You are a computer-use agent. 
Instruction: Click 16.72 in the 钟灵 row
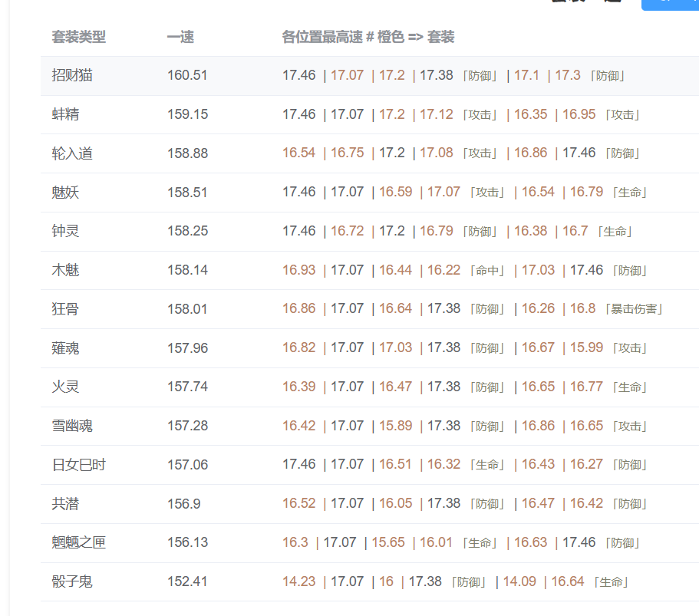(348, 231)
